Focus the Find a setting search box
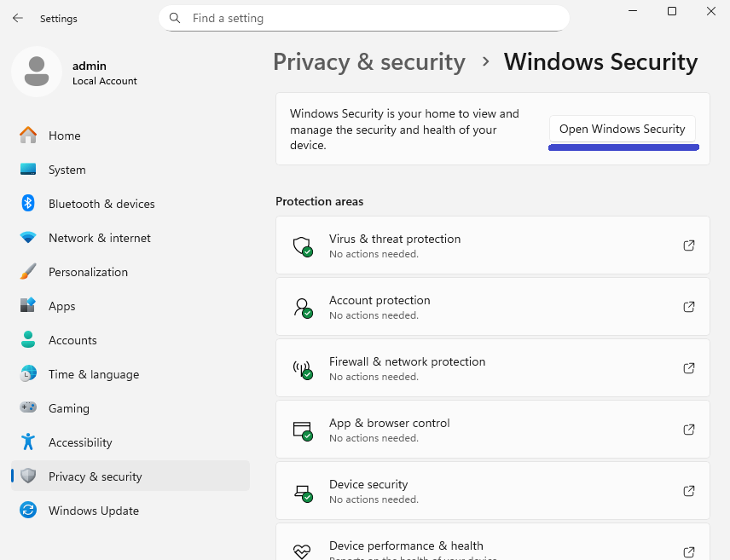The height and width of the screenshot is (560, 730). tap(364, 18)
